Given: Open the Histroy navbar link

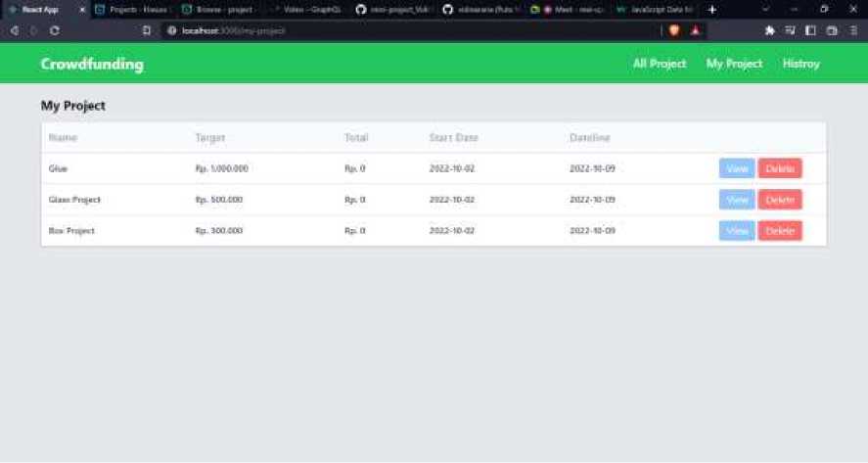Looking at the screenshot, I should tap(800, 64).
